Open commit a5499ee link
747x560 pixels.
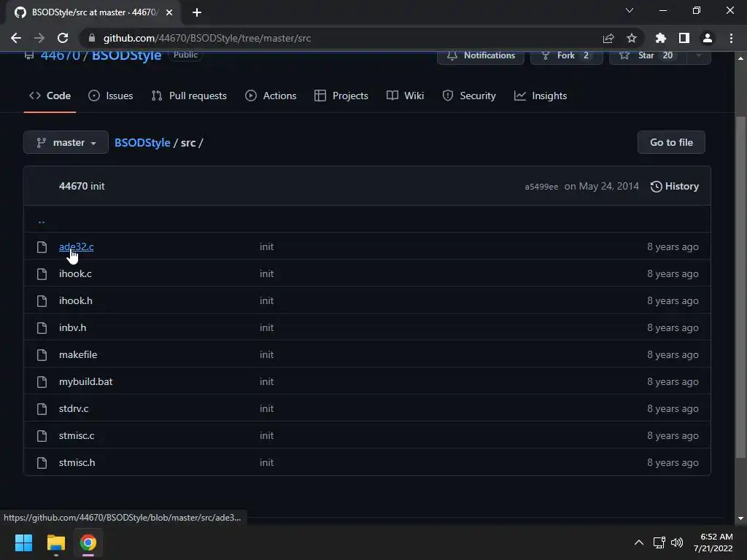(x=541, y=187)
